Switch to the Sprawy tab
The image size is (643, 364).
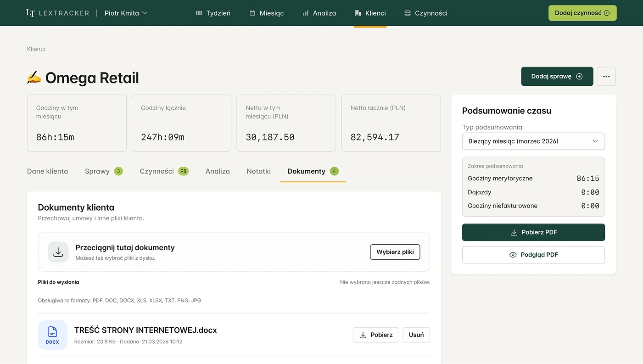tap(98, 171)
